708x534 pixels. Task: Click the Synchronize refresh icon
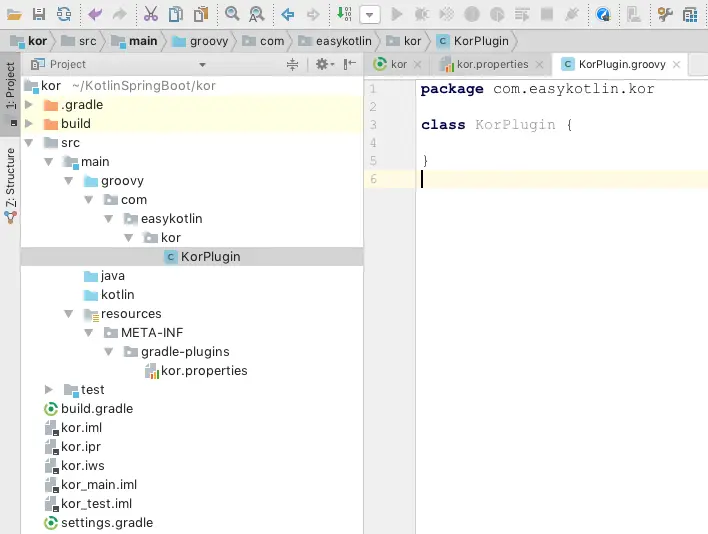(64, 14)
